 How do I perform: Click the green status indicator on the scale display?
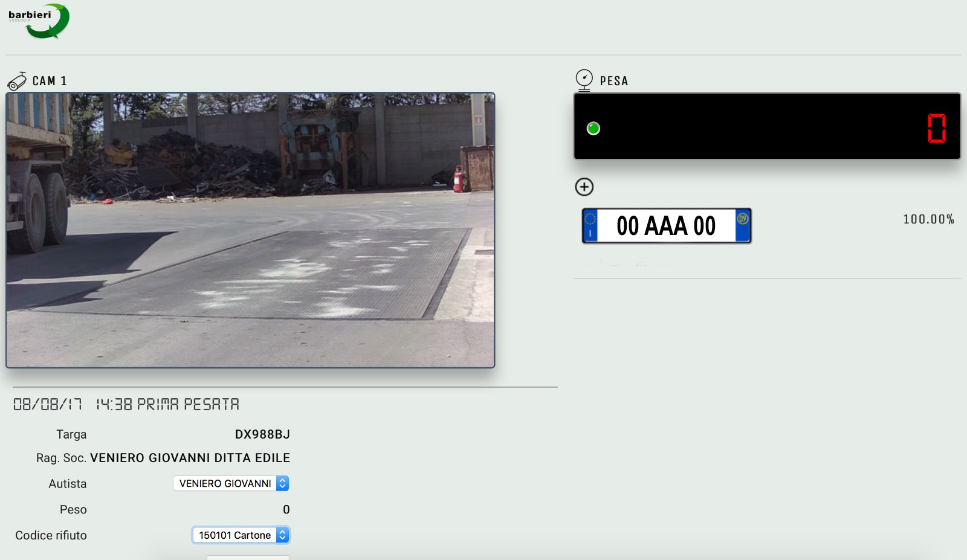pos(593,128)
